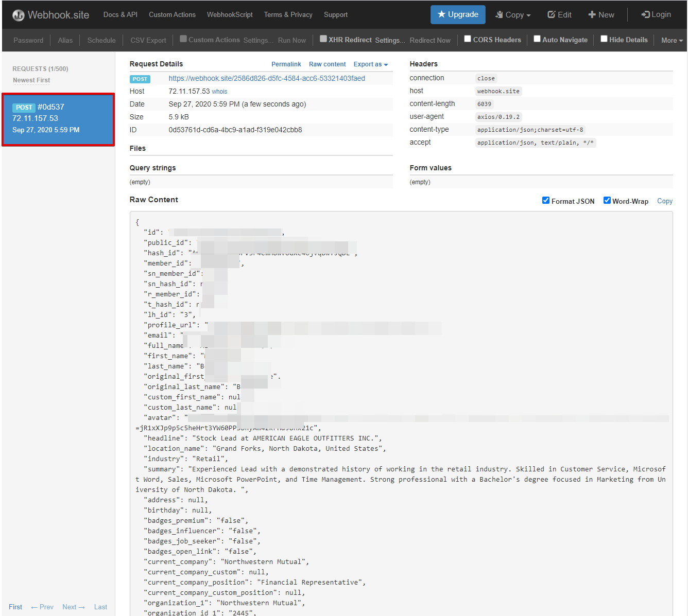Disable Word-Wrap for raw content
This screenshot has height=616, width=688.
(607, 200)
